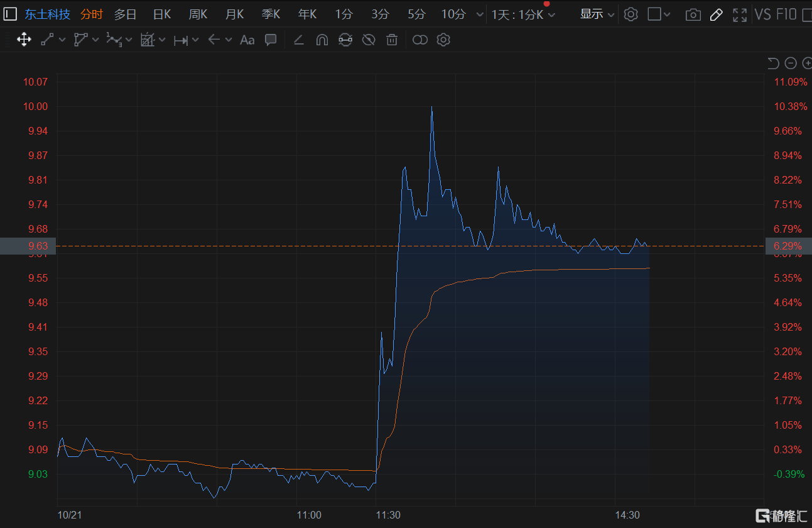
Task: Delete drawings with the trash icon
Action: [392, 40]
